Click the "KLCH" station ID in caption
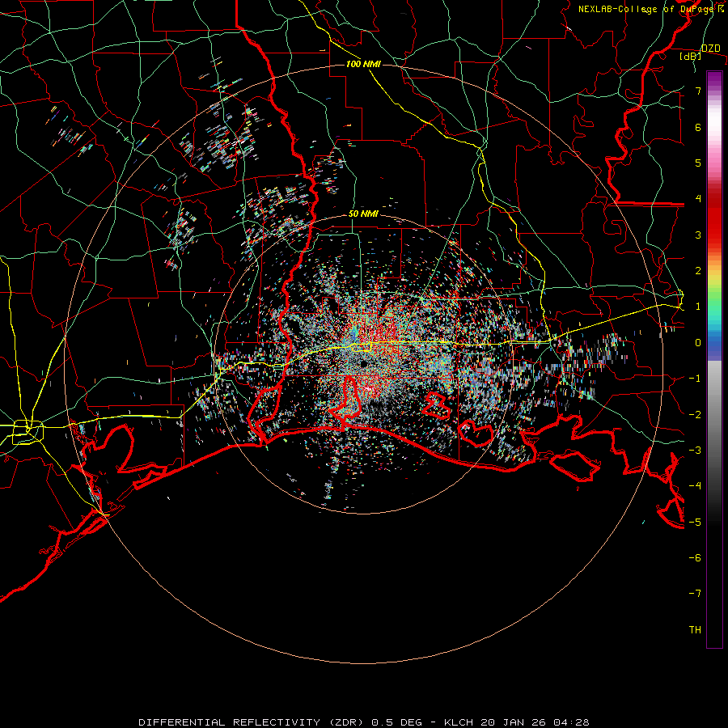728x728 pixels. [x=459, y=722]
